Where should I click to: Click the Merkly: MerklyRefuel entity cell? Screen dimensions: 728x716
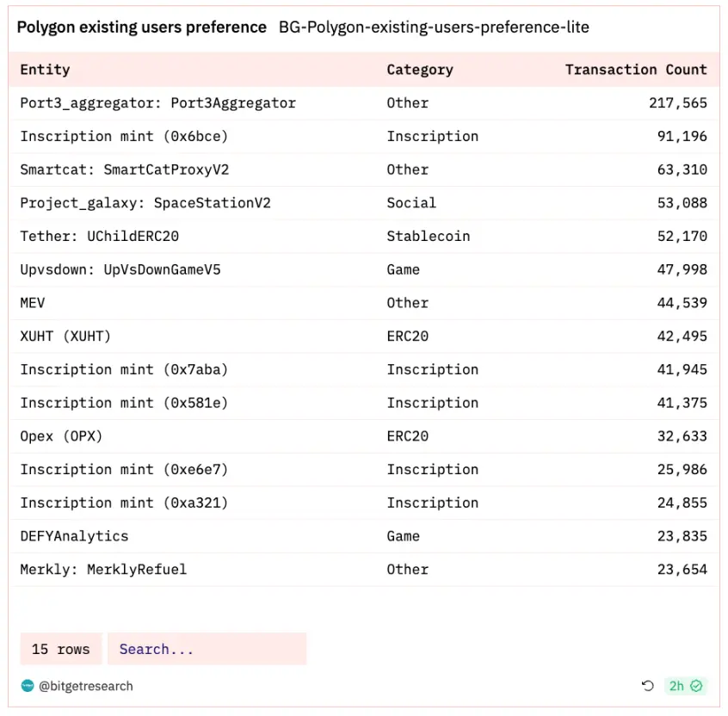tap(103, 569)
